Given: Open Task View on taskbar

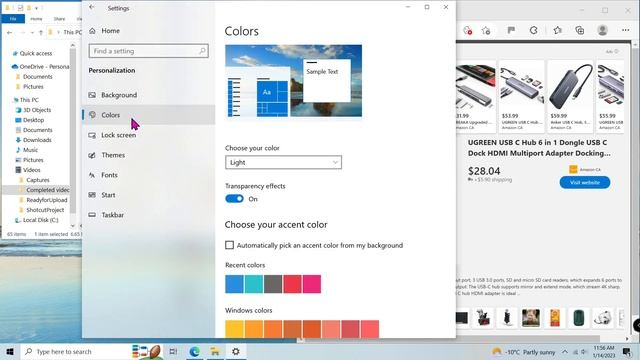Looking at the screenshot, I should coord(173,351).
